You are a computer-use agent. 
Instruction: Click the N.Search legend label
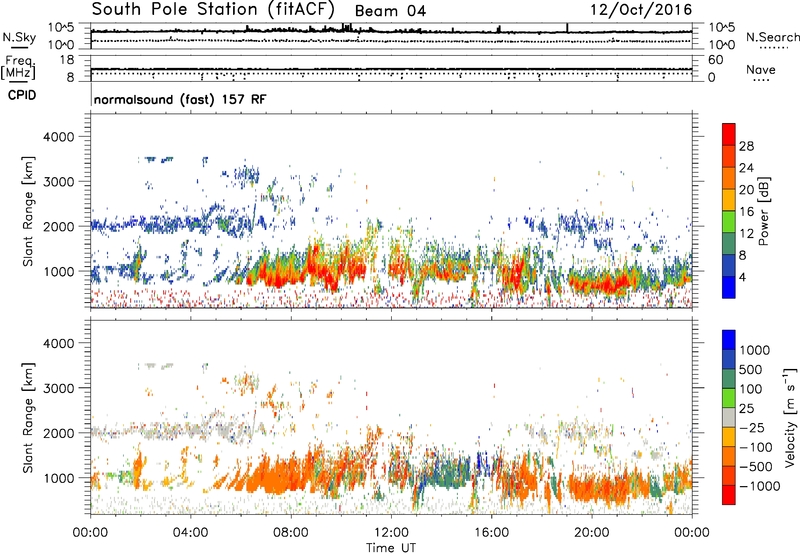pyautogui.click(x=773, y=37)
